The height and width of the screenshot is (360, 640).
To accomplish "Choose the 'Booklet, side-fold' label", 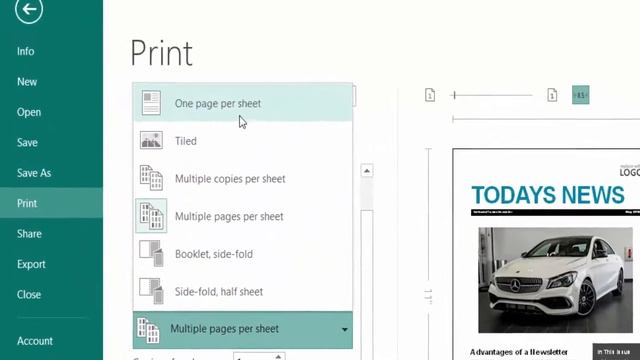I will coord(214,254).
